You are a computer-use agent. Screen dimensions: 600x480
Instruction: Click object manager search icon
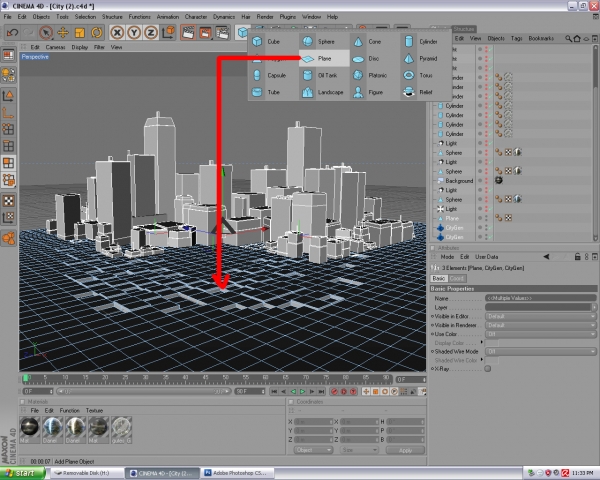(x=568, y=38)
